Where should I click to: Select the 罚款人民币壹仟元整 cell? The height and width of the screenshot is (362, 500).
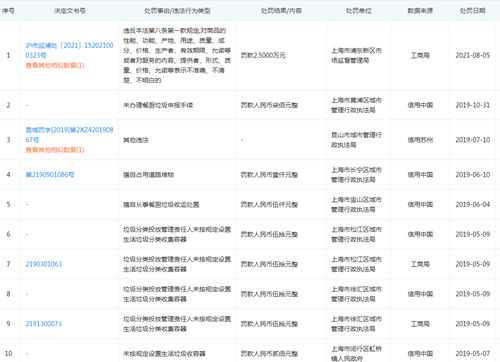(x=269, y=175)
